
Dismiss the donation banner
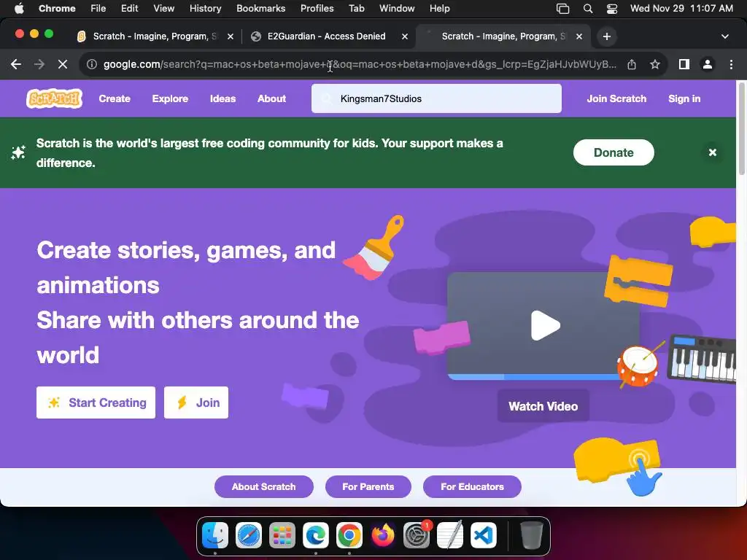click(712, 152)
